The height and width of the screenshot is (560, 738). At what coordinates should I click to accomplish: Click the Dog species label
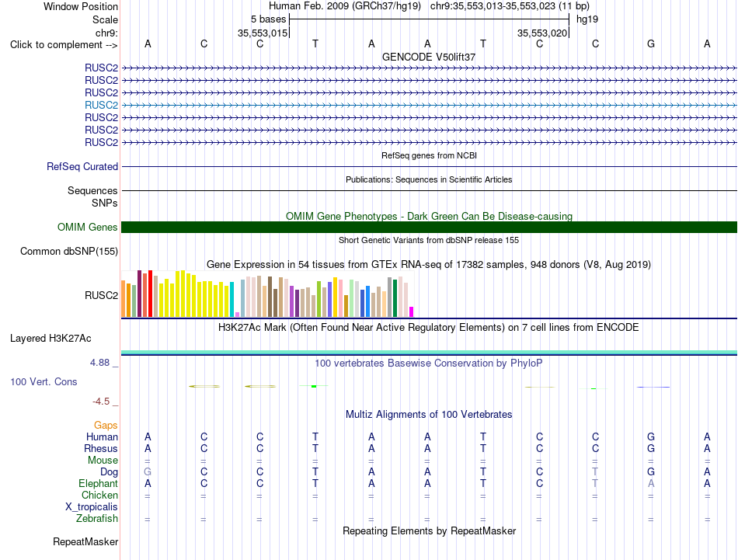pyautogui.click(x=109, y=472)
